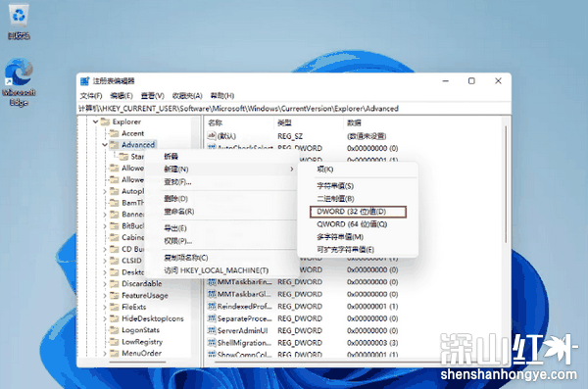
Task: Open the 帮助(H) menu
Action: (x=222, y=96)
